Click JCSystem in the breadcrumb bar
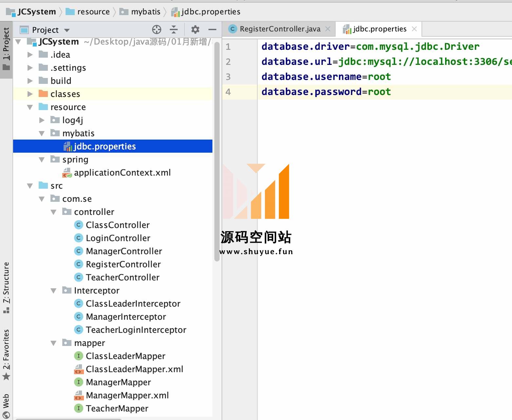 click(31, 12)
